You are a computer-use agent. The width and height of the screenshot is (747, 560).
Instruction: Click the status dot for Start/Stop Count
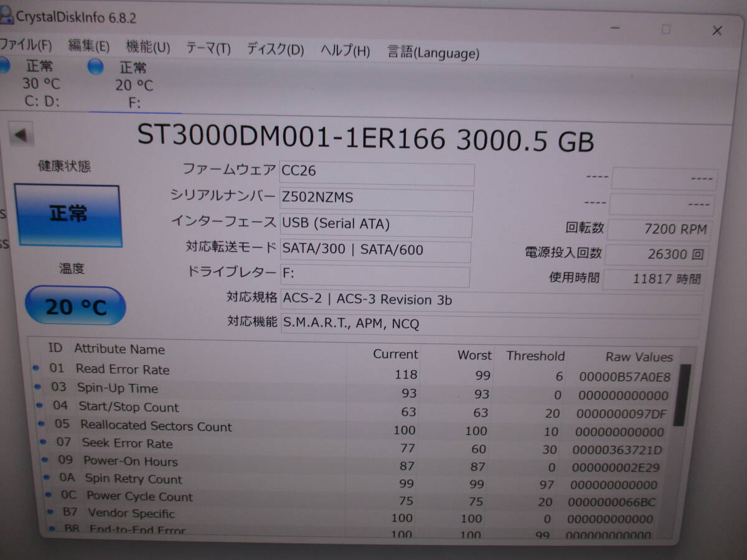click(39, 406)
